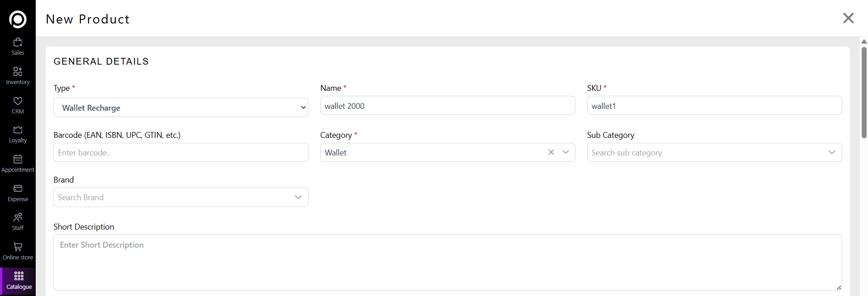Open the Type dropdown showing Wallet Recharge

pos(180,108)
